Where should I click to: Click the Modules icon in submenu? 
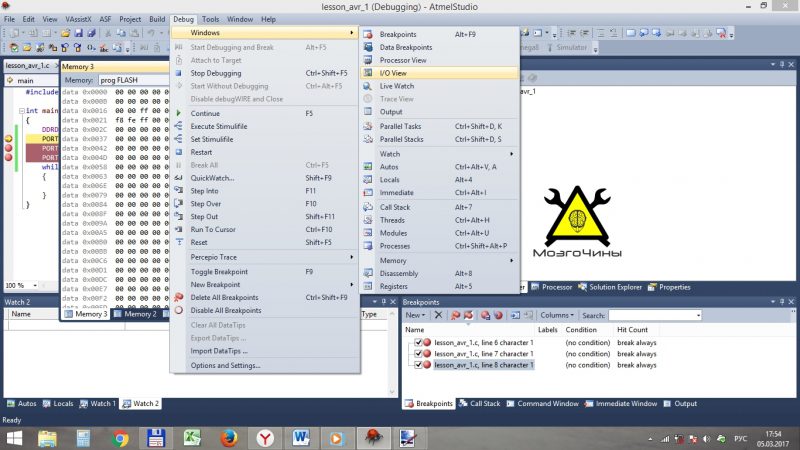coord(368,233)
